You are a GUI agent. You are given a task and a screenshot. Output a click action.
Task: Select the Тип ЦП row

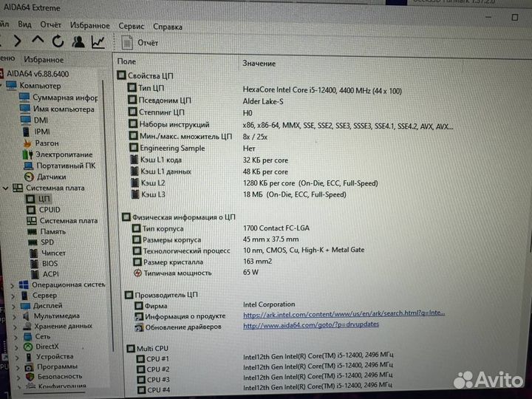[265, 89]
